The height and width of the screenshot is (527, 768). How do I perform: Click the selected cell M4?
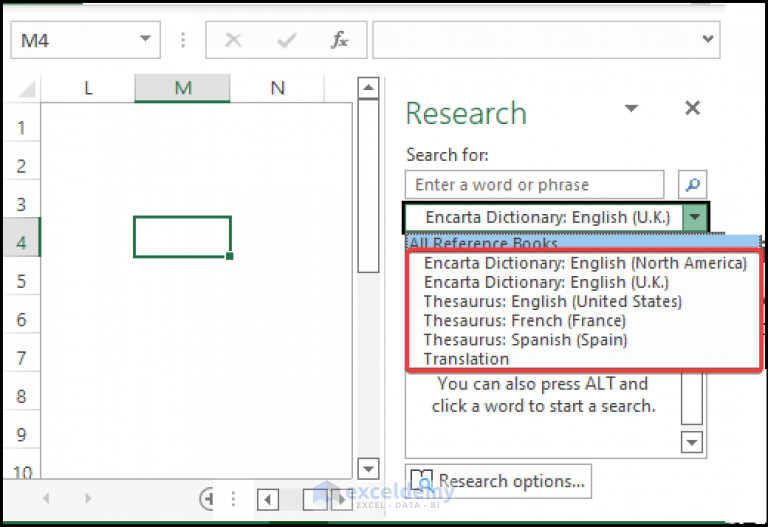(182, 237)
